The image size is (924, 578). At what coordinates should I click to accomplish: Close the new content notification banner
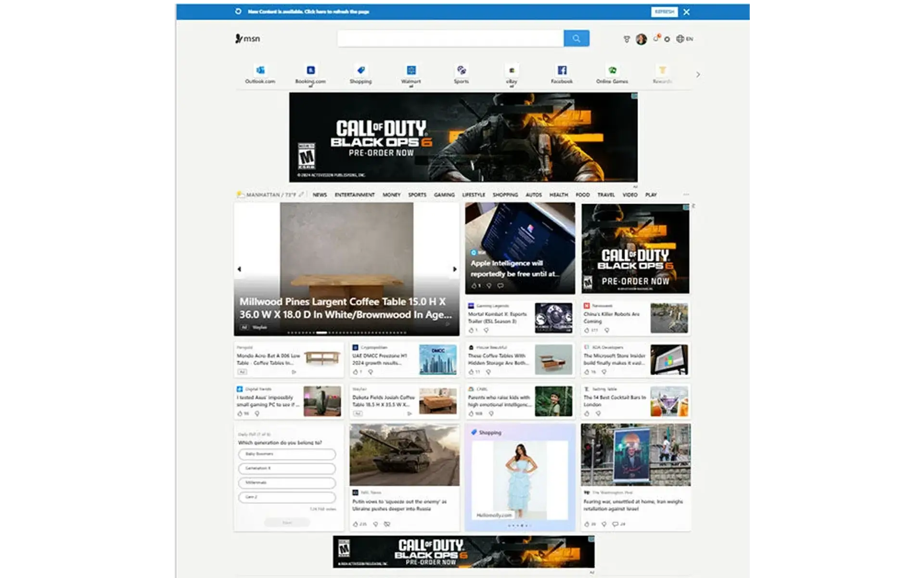[687, 12]
